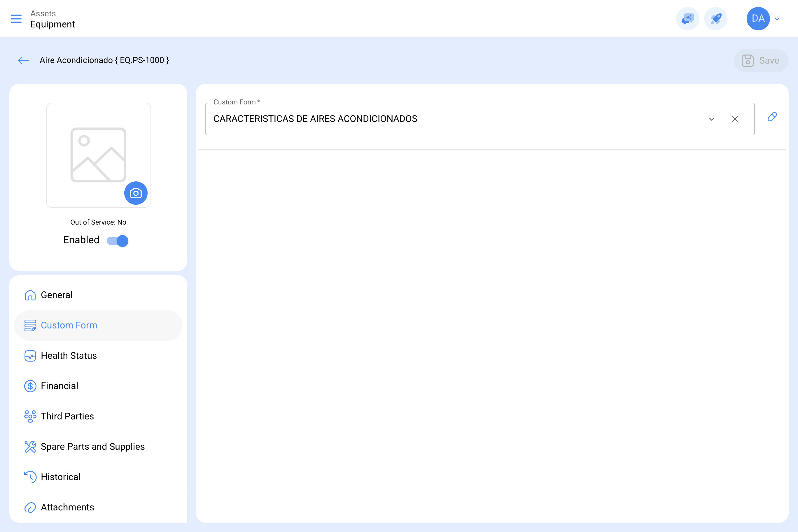Viewport: 798px width, 532px height.
Task: Expand the user account chevron
Action: [x=777, y=19]
